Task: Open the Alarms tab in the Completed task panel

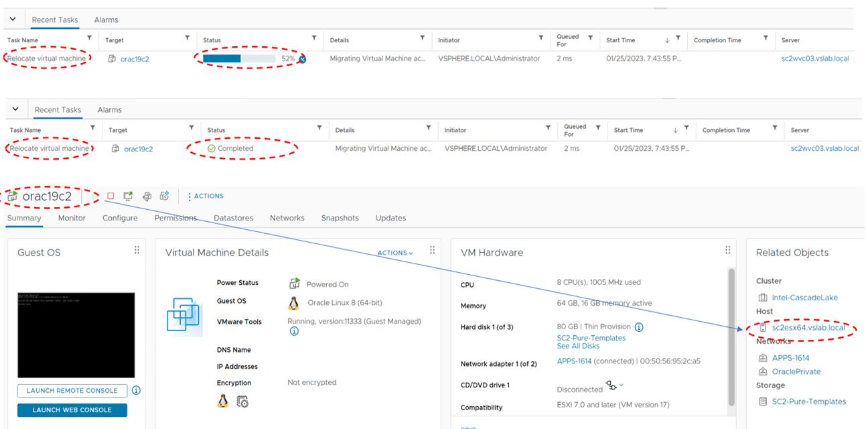Action: (109, 110)
